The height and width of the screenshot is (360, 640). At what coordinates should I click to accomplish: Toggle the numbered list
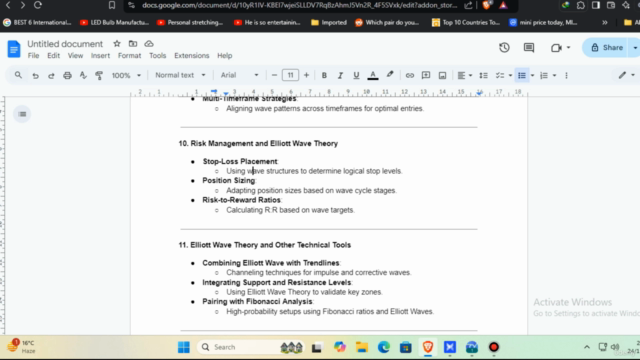pos(544,76)
